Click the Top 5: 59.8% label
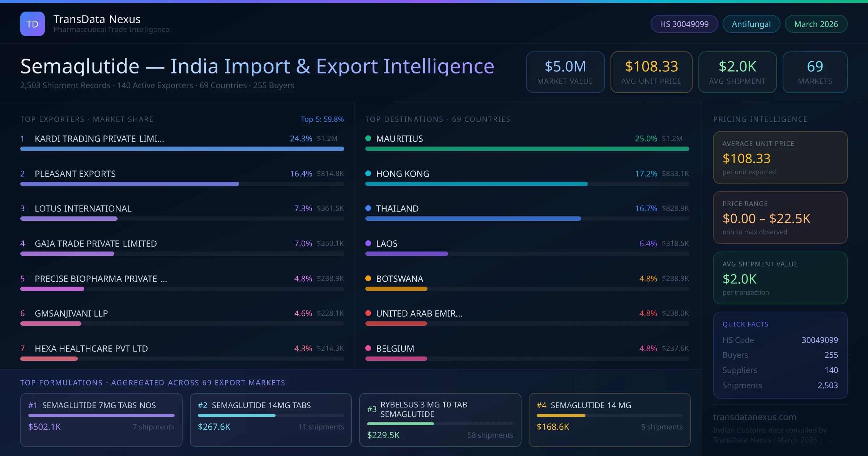 (322, 119)
